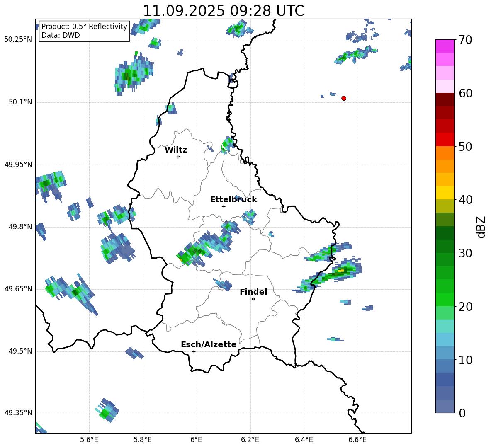Click the Esch/Alzette text label
Image resolution: width=491 pixels, height=448 pixels.
click(209, 345)
